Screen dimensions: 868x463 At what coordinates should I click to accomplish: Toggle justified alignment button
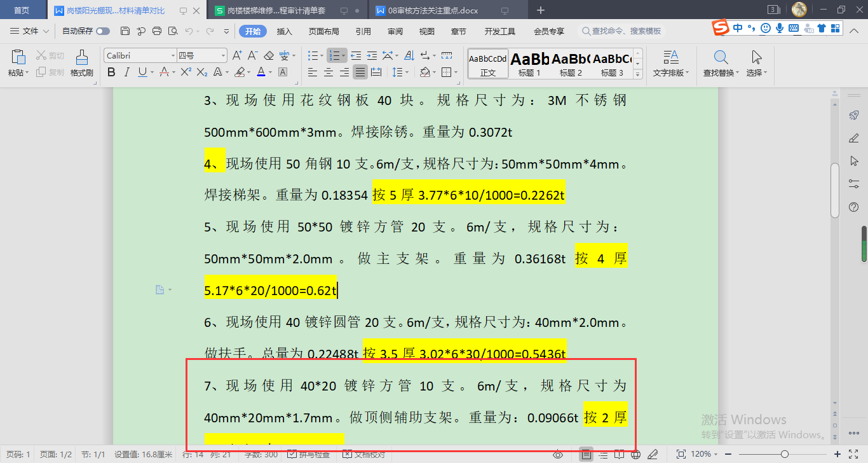pos(360,72)
